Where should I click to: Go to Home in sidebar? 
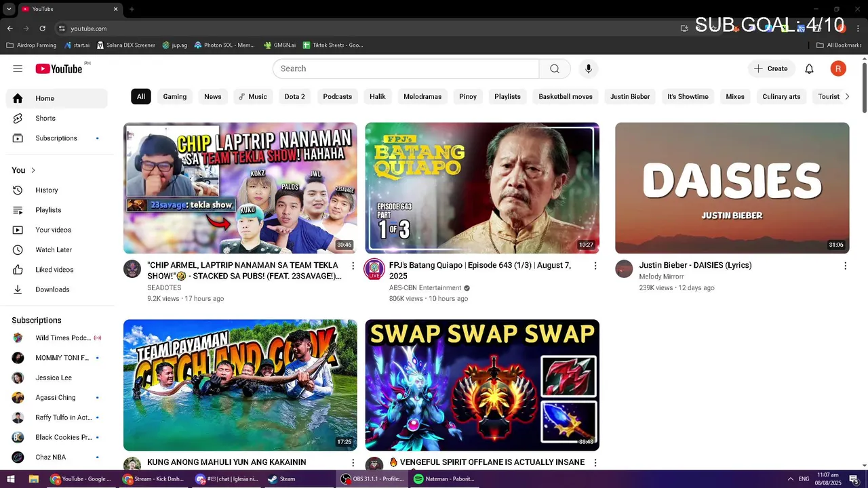coord(57,98)
